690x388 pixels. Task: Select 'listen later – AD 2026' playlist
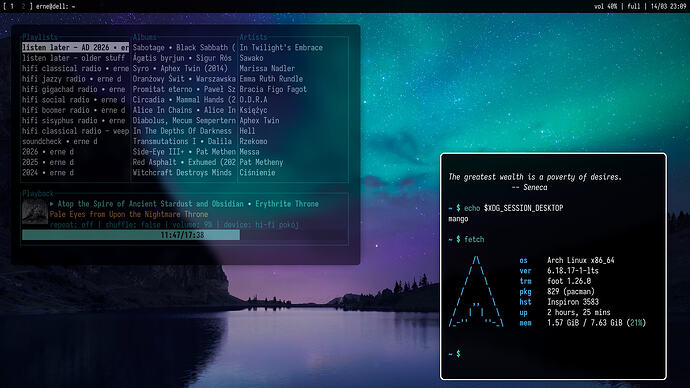(x=76, y=48)
